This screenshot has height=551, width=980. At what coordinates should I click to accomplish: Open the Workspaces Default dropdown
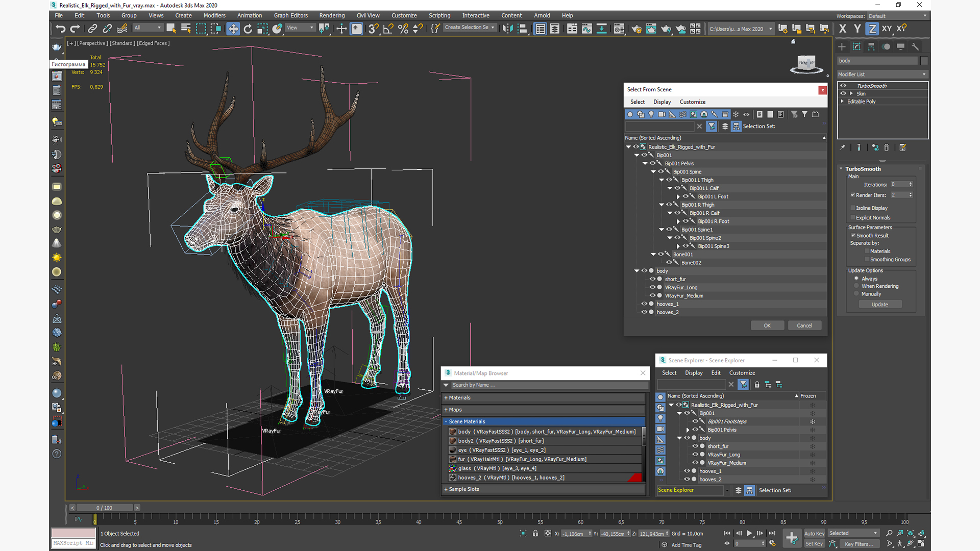coord(897,16)
